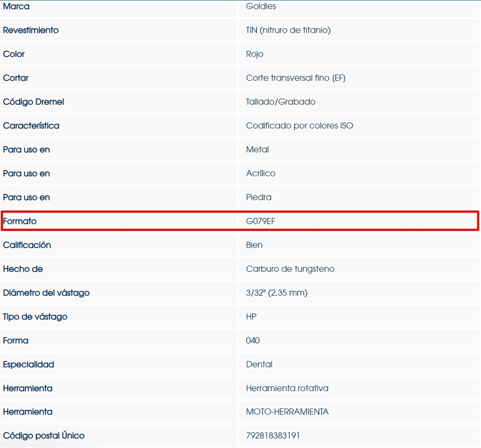Click the TiN (nitruro de titanio) value
481x448 pixels.
click(288, 30)
